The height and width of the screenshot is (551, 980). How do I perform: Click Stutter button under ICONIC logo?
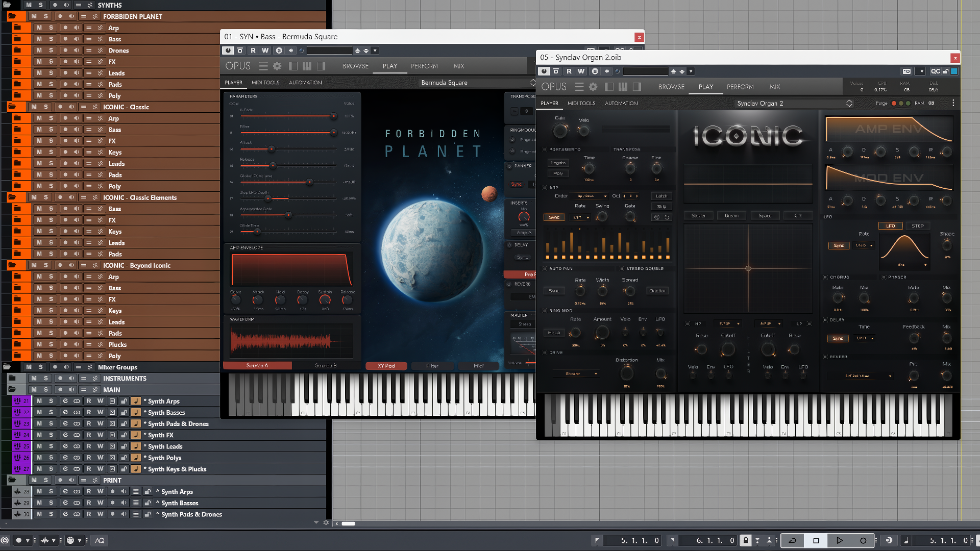coord(698,215)
